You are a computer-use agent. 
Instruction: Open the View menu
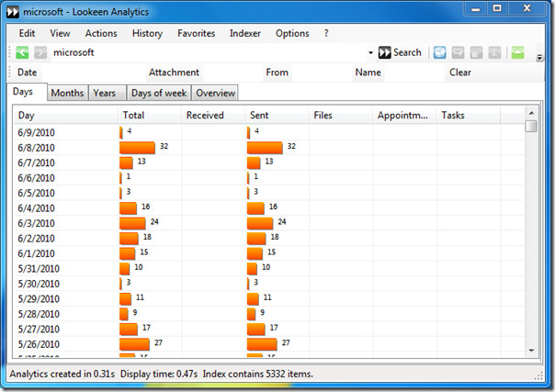click(x=60, y=33)
